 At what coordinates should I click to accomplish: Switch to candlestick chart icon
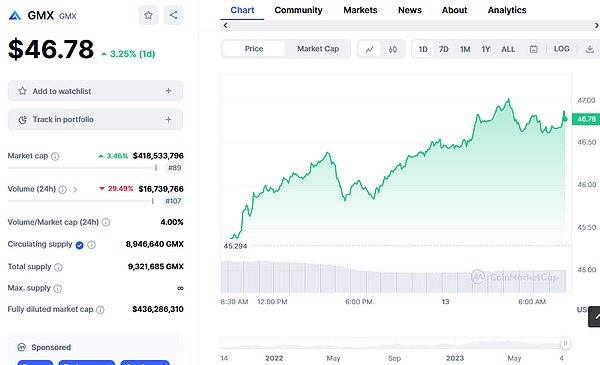(x=393, y=49)
